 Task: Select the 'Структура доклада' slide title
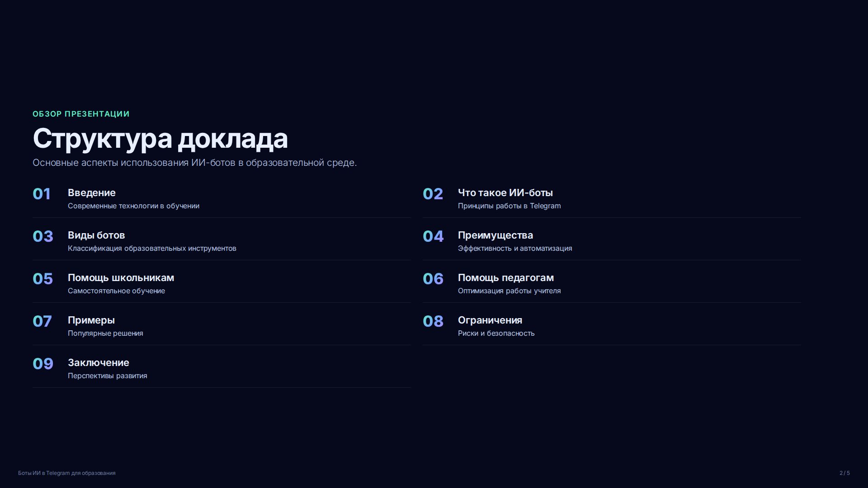coord(160,139)
